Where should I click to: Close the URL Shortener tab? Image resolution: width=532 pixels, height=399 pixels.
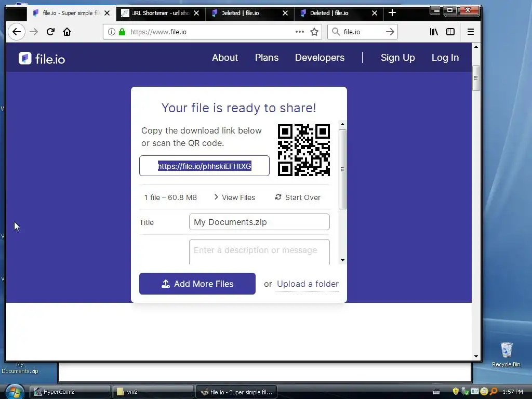pos(196,13)
